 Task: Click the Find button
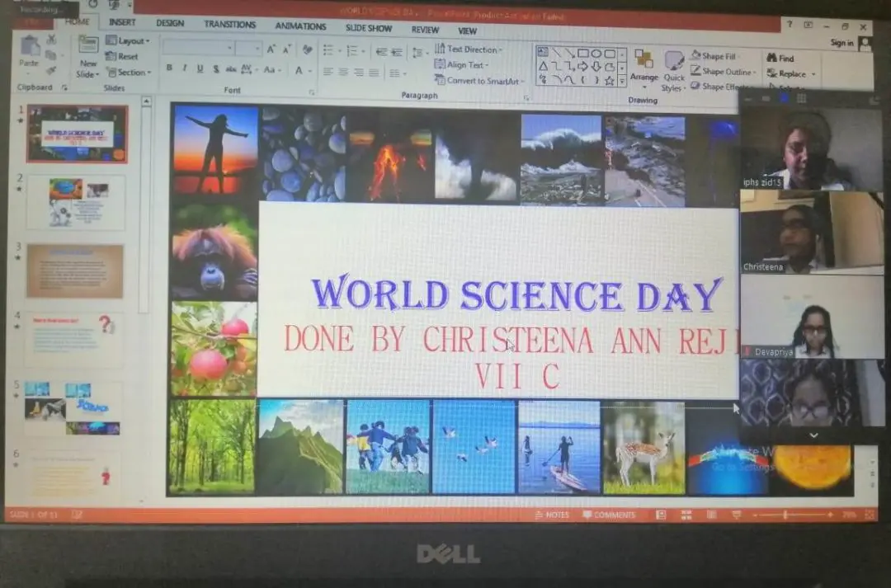point(780,59)
